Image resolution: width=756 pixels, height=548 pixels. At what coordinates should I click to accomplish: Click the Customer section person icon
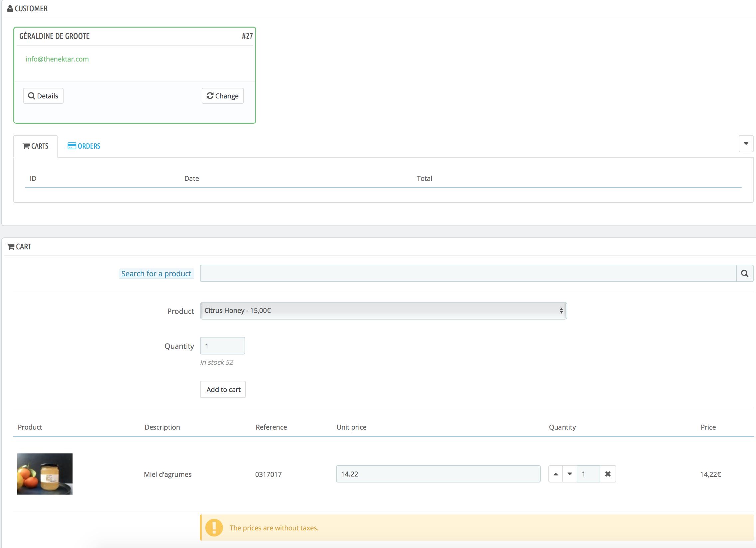click(10, 9)
